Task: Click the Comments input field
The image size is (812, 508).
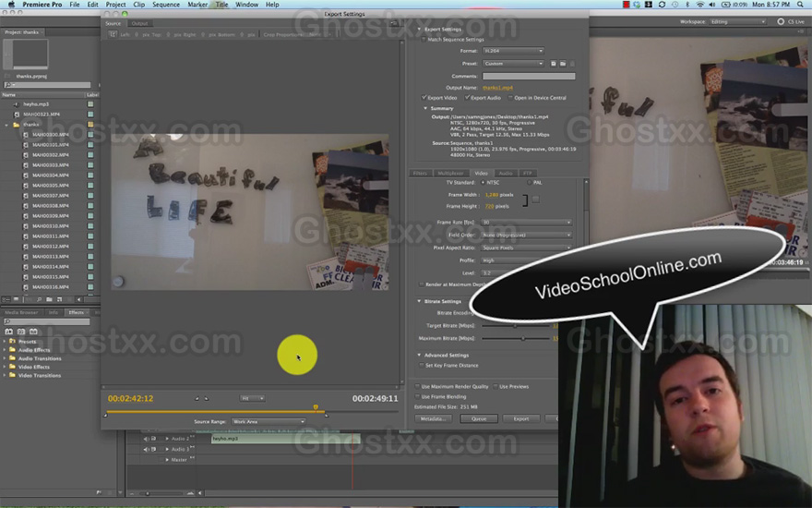Action: pyautogui.click(x=529, y=76)
